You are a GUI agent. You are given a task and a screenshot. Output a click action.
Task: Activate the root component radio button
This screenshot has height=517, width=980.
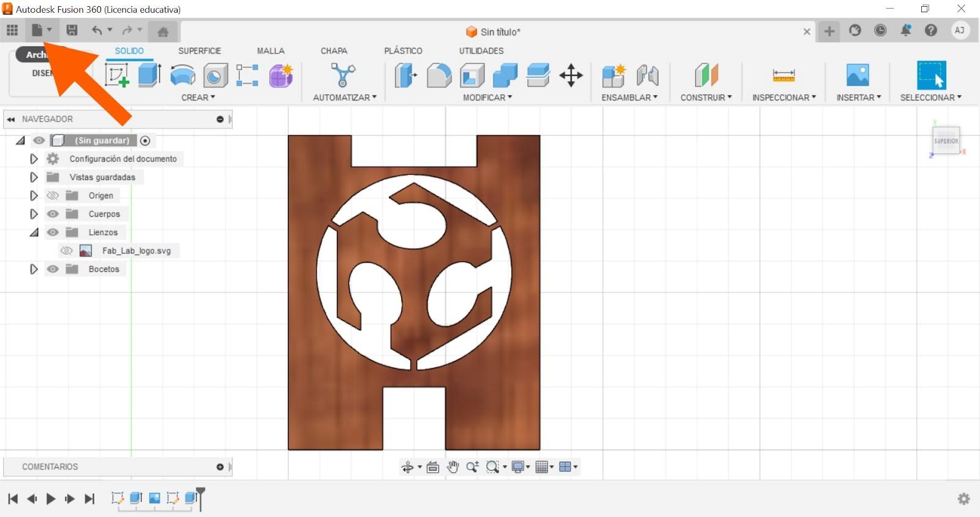(x=145, y=141)
